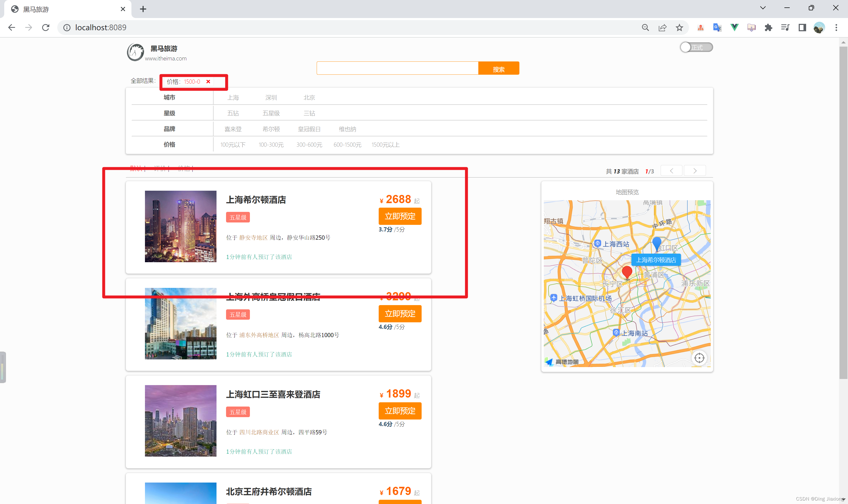Click the browser forward arrow
This screenshot has height=504, width=848.
29,28
